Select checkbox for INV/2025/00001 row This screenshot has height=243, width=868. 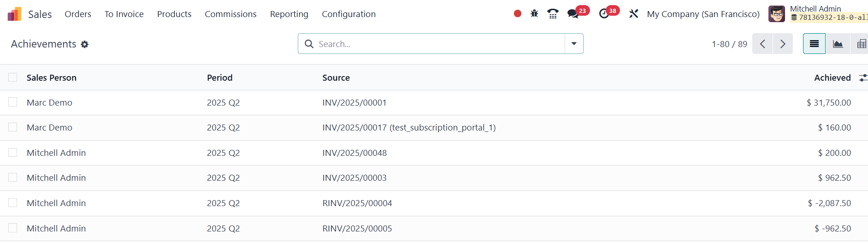13,102
